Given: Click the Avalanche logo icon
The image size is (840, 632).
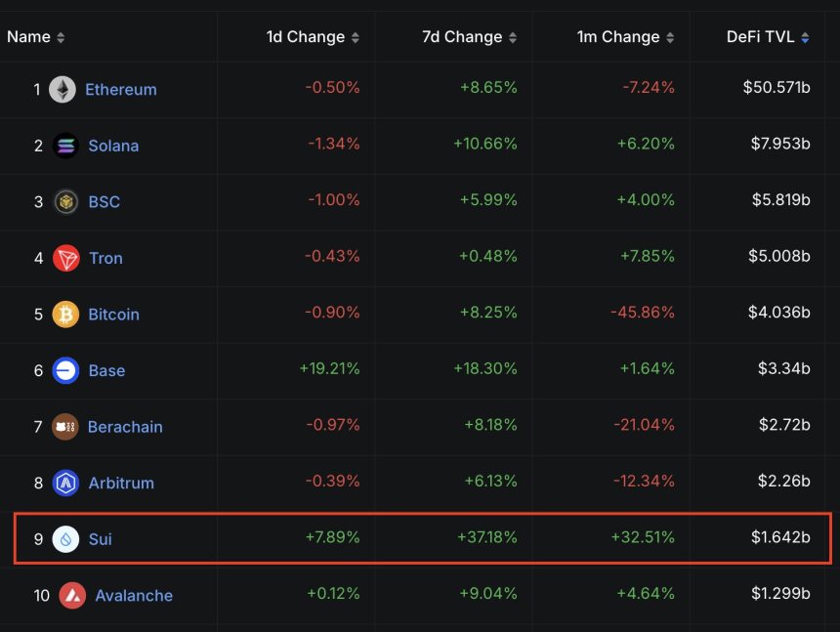Looking at the screenshot, I should (x=72, y=595).
